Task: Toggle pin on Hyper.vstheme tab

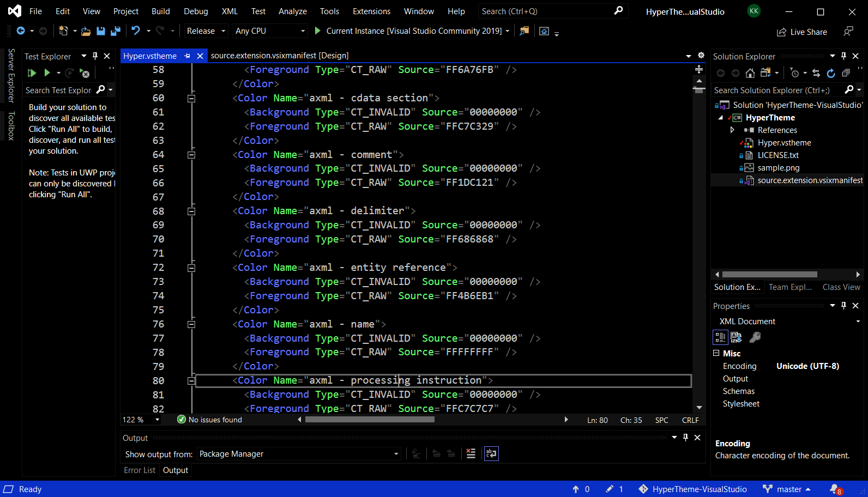Action: point(187,56)
